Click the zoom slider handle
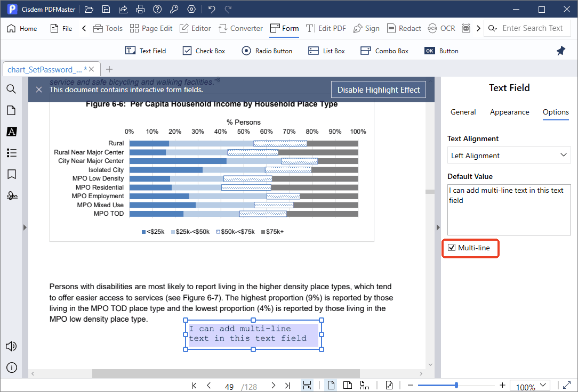Screen dimensions: 578x392 [x=456, y=385]
